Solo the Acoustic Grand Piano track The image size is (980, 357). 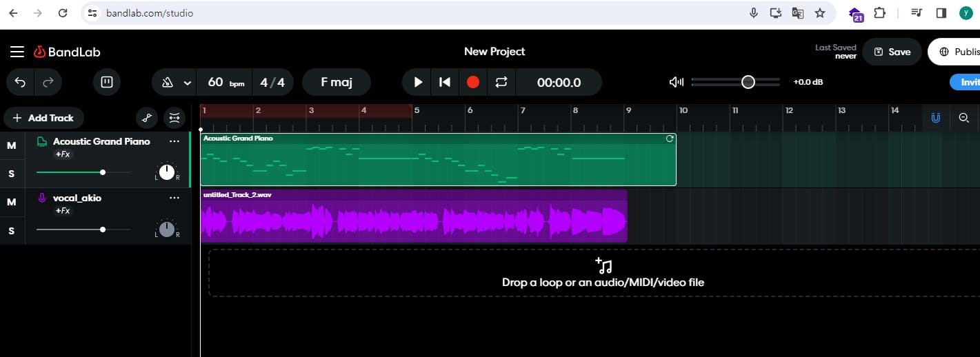coord(11,174)
